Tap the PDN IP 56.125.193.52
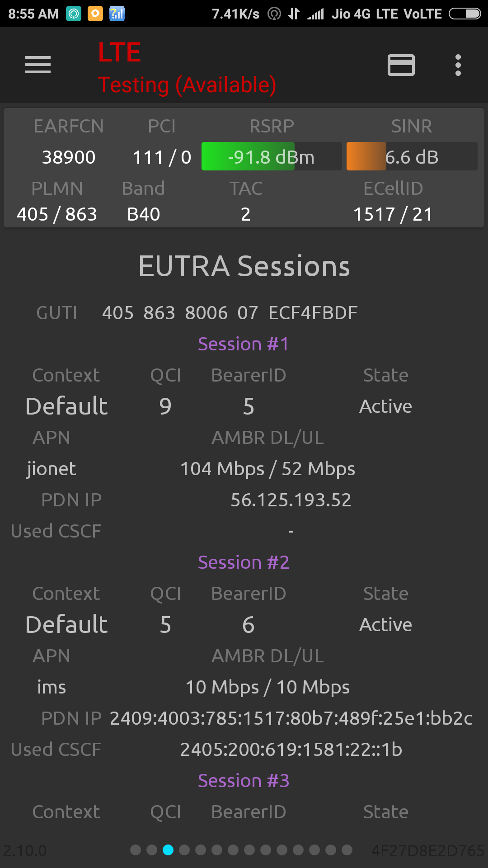Screen dimensions: 488x868 [291, 500]
